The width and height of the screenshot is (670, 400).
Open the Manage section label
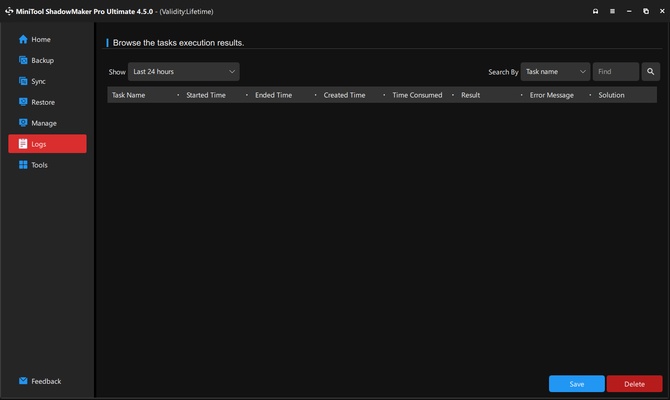click(44, 123)
